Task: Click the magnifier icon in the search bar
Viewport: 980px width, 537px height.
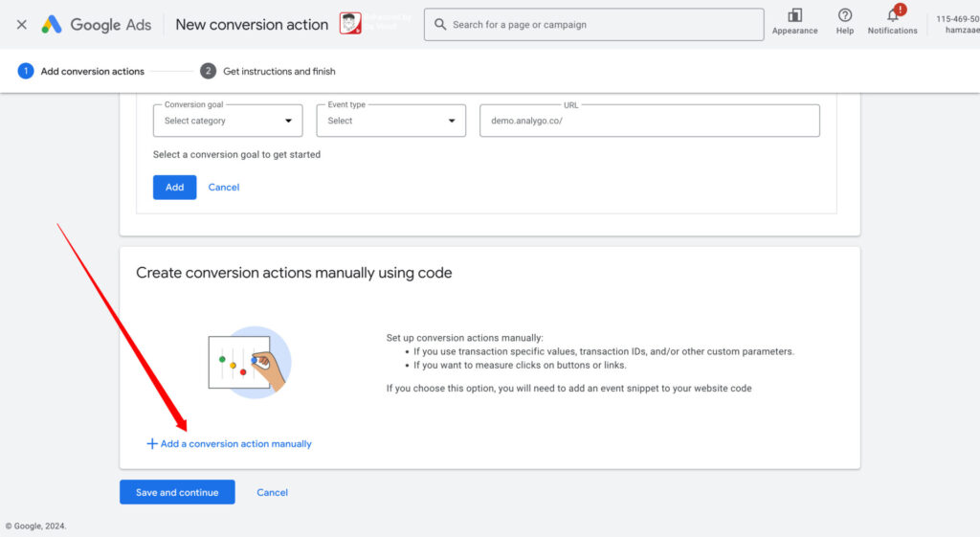Action: pyautogui.click(x=440, y=25)
